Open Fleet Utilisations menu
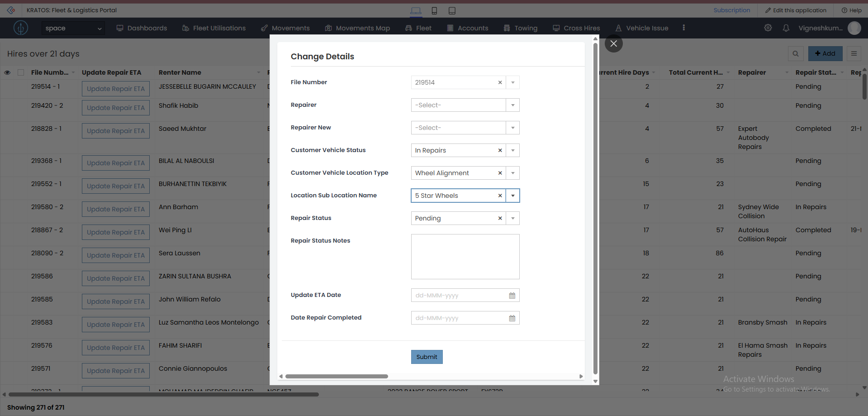This screenshot has width=868, height=416. click(x=213, y=28)
